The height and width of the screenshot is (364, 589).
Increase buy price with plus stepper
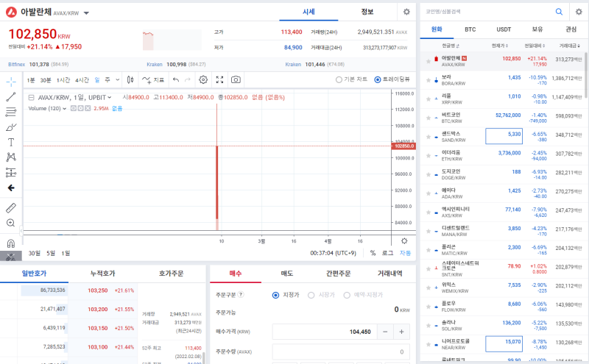401,332
